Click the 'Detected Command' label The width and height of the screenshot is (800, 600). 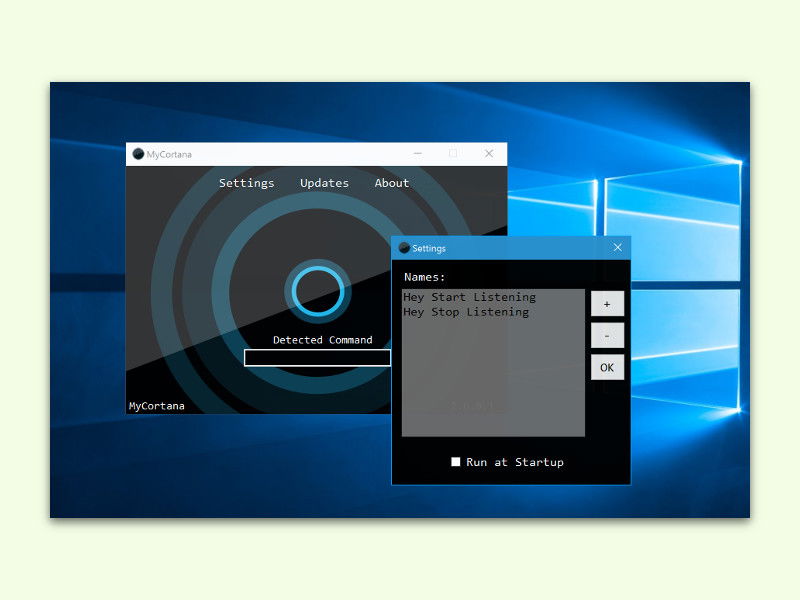coord(322,340)
